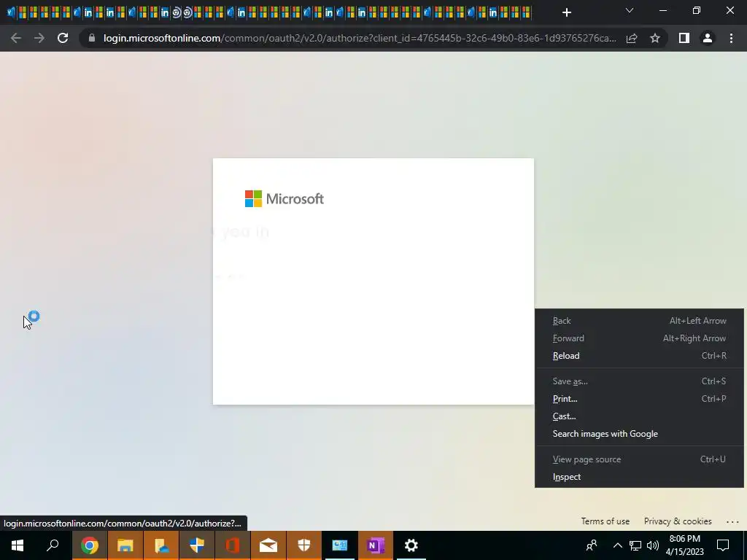Open the volume control tray icon
The image size is (747, 560).
[653, 545]
